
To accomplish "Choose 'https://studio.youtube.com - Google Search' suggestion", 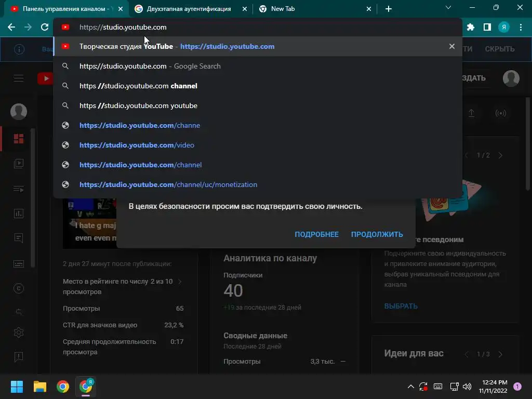I will pyautogui.click(x=258, y=66).
